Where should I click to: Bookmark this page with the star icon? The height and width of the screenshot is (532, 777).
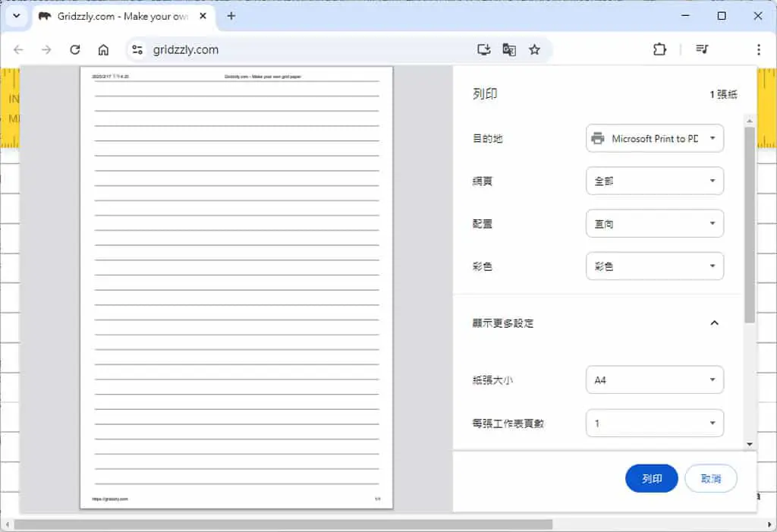click(x=534, y=49)
